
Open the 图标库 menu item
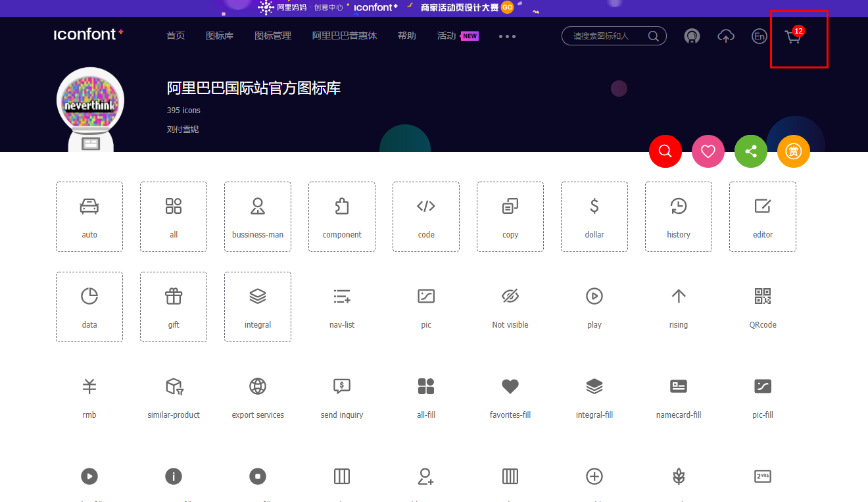pyautogui.click(x=220, y=36)
